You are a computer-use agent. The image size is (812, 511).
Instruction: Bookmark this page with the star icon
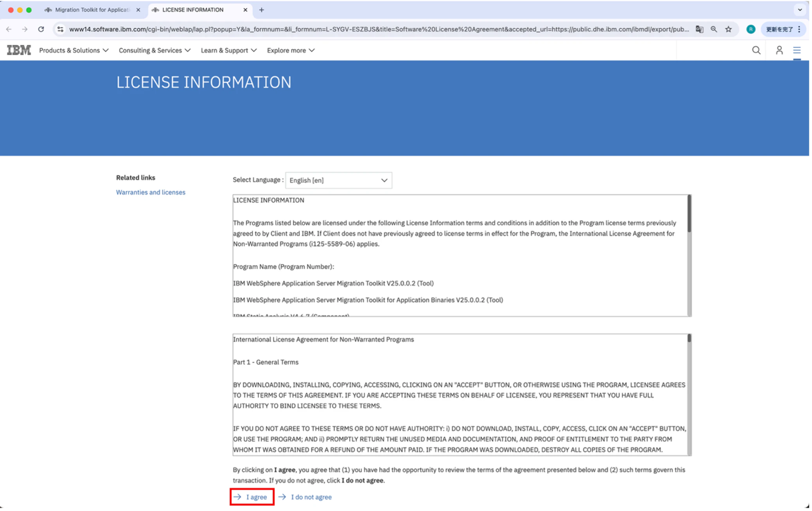(728, 29)
